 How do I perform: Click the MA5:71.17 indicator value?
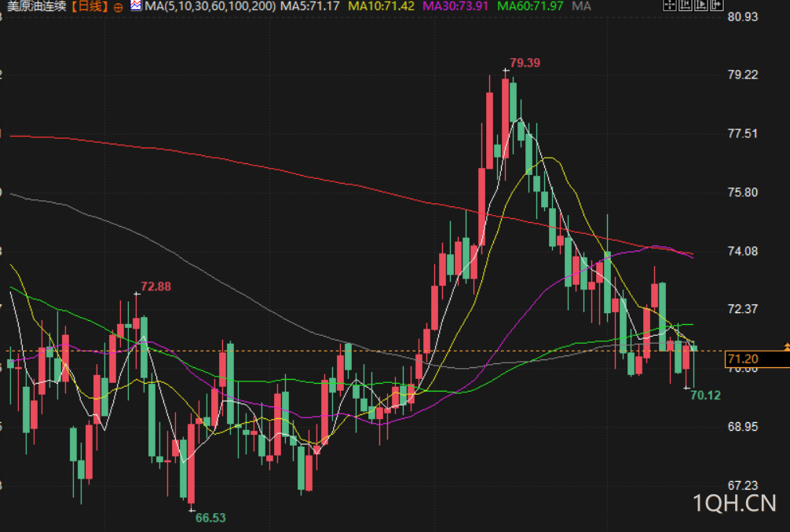point(310,6)
